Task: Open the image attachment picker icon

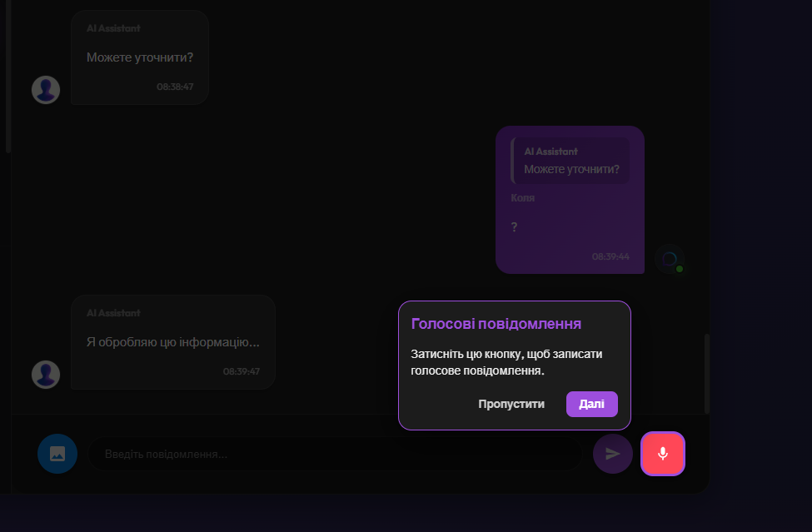Action: (x=57, y=454)
